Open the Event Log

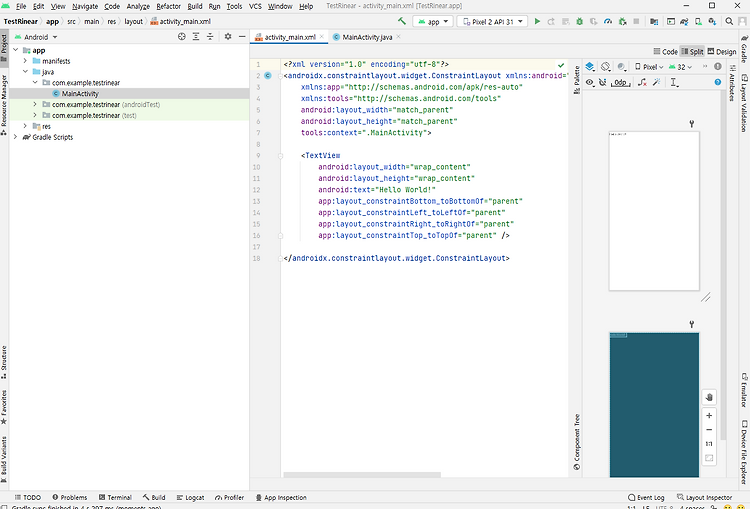click(646, 498)
